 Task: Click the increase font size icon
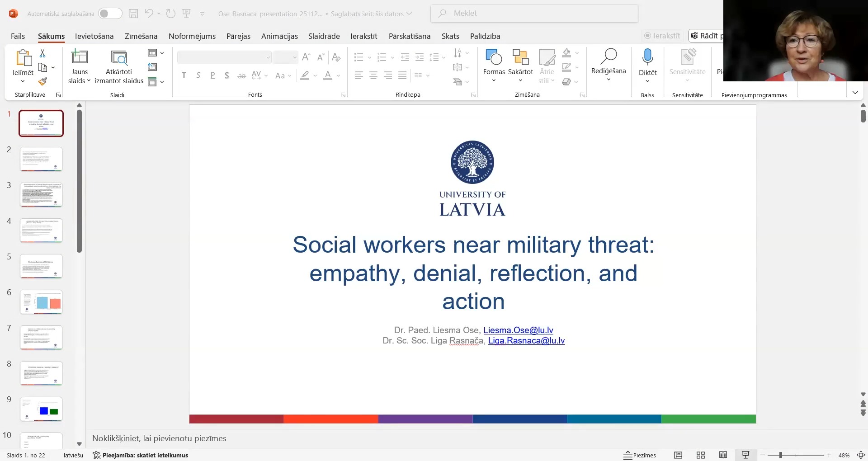(x=306, y=57)
